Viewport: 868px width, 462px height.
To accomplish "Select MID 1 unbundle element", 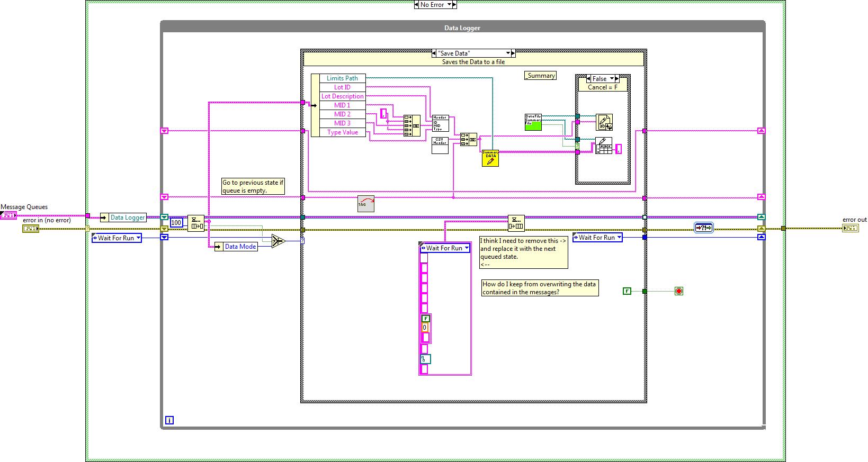I will (x=343, y=105).
